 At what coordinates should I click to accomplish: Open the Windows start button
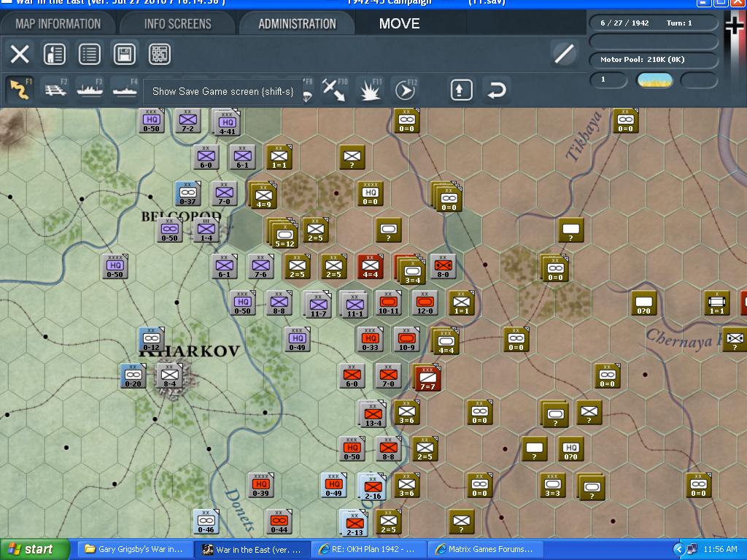[x=35, y=549]
